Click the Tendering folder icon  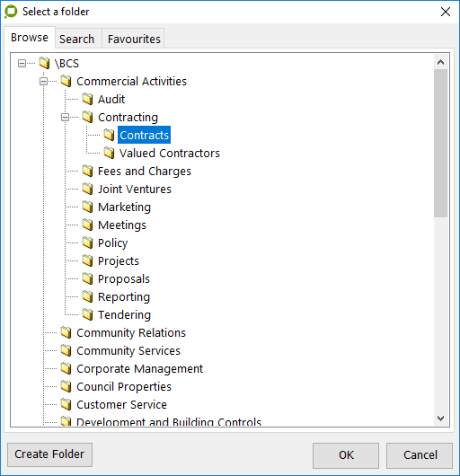click(x=87, y=314)
